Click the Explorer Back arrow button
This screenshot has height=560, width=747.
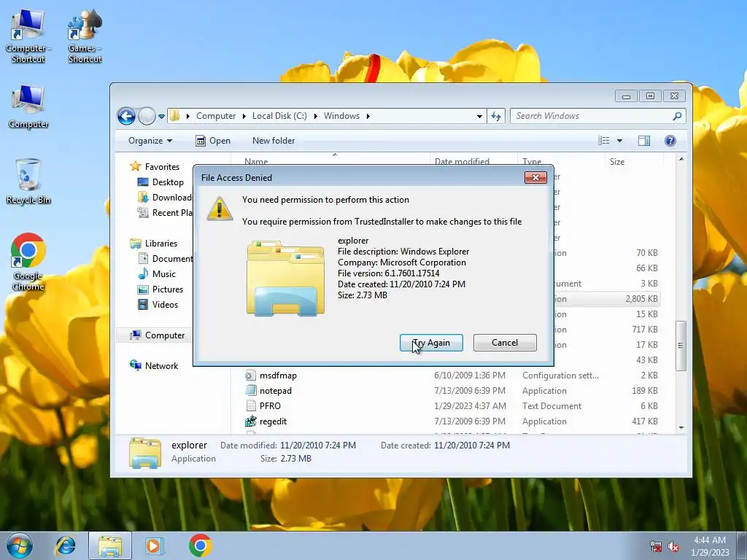coord(126,116)
